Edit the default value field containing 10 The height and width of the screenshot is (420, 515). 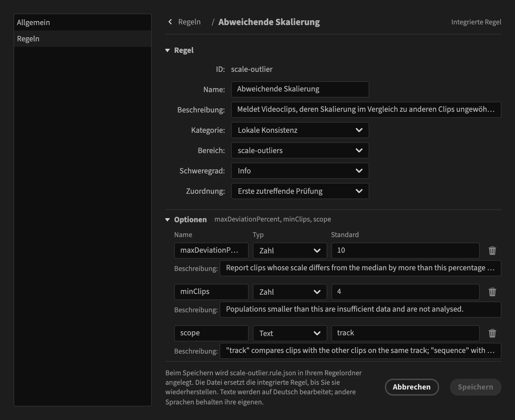tap(405, 251)
